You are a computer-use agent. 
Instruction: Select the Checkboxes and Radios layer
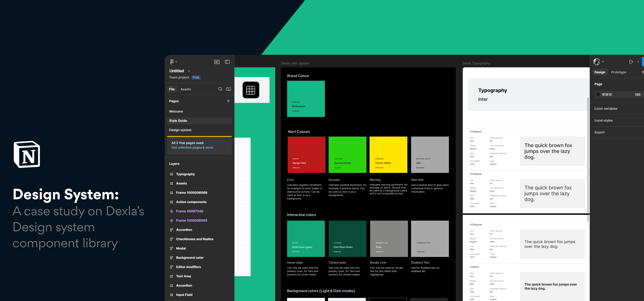[195, 239]
